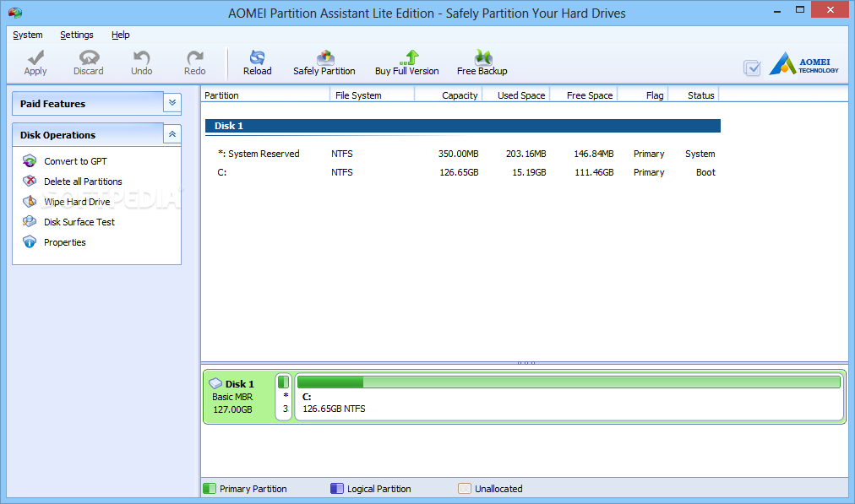855x504 pixels.
Task: Sort by File System column header
Action: (x=373, y=95)
